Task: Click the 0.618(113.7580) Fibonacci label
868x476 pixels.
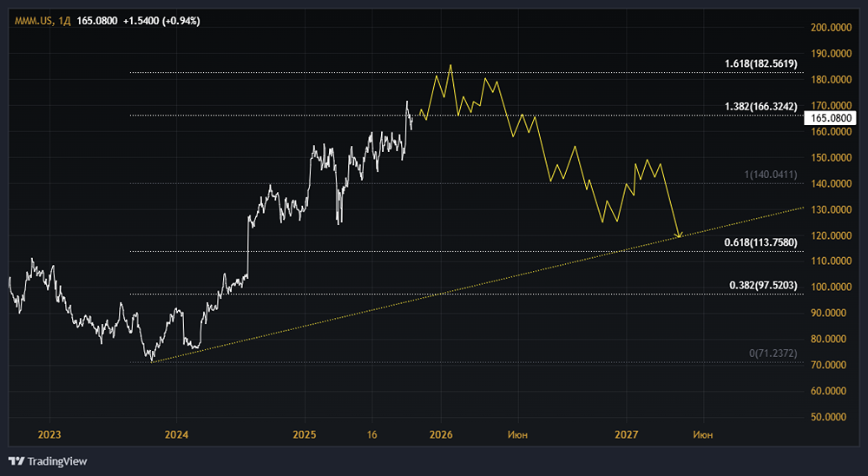Action: click(760, 242)
